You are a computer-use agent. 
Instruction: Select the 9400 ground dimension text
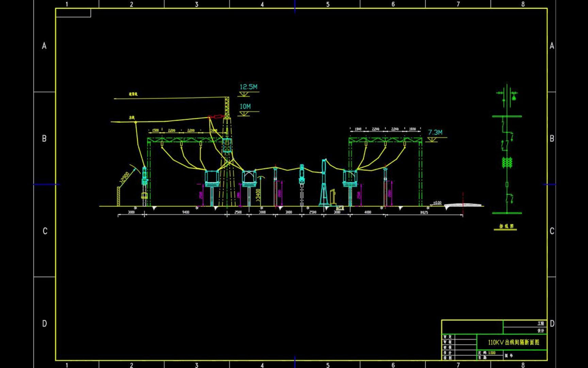pos(185,212)
